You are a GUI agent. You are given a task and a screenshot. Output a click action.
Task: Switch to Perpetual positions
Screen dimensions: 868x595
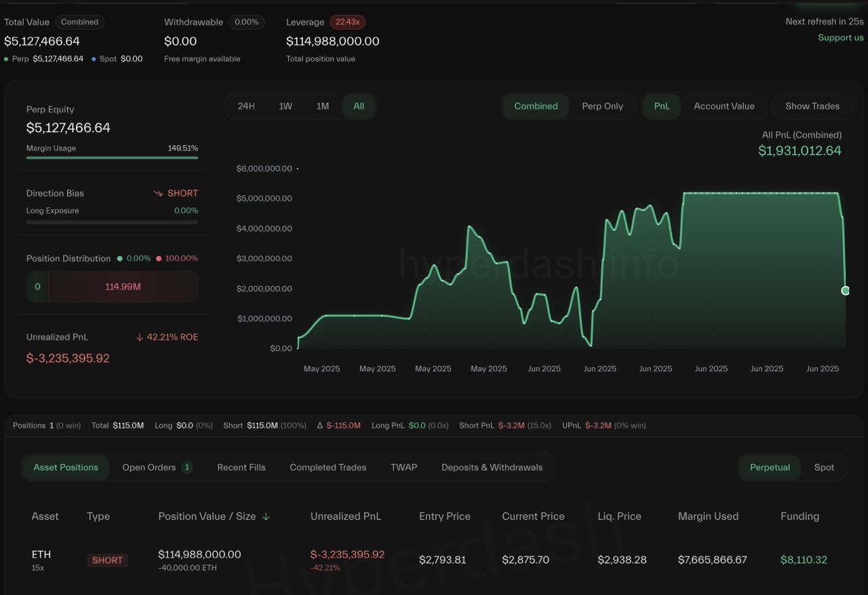(x=770, y=468)
